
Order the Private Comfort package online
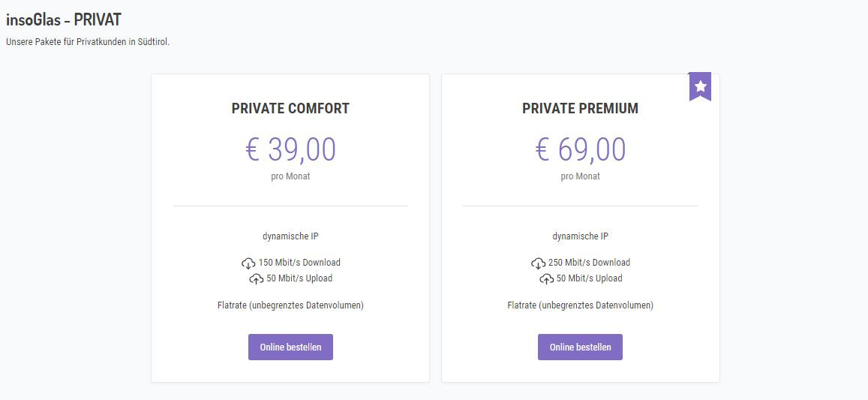coord(290,347)
